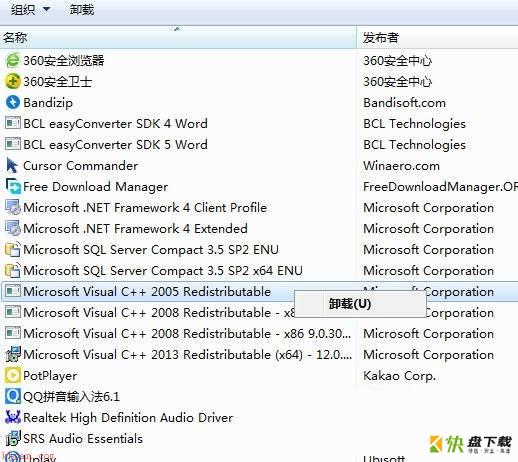Viewport: 518px width, 462px height.
Task: Sort by the 名称 column header
Action: (178, 37)
